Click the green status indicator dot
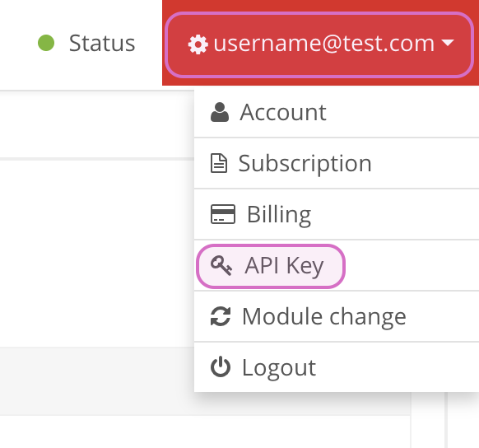479x448 pixels. click(x=46, y=43)
